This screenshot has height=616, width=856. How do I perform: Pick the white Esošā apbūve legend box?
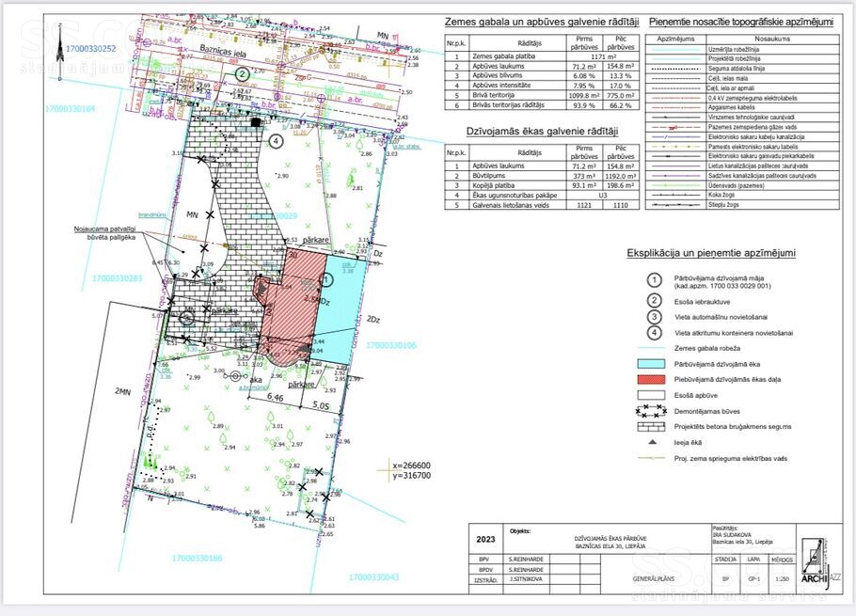point(651,395)
